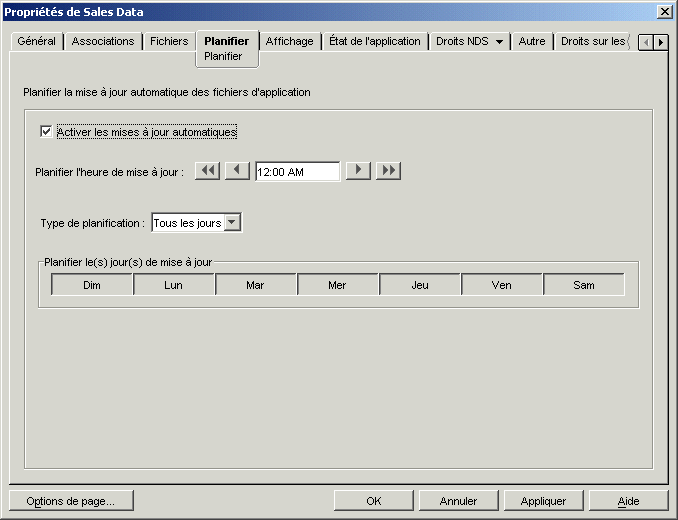Toggle the Jeu day button

coord(419,285)
